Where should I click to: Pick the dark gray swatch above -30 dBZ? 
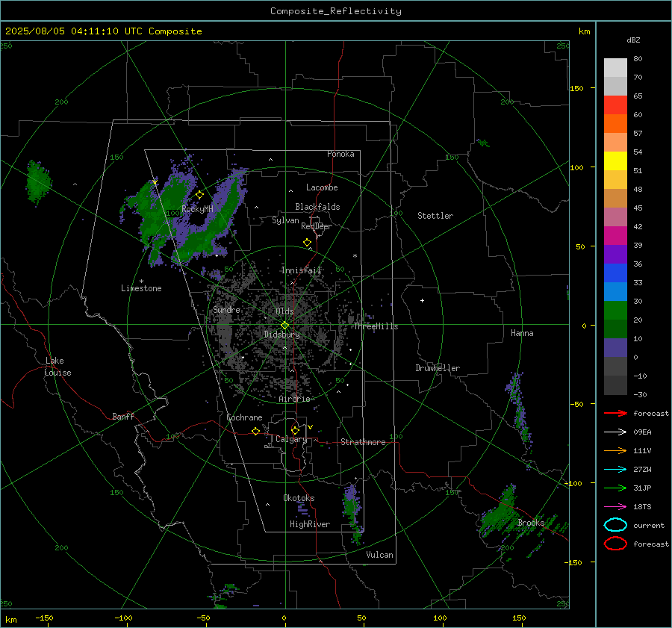click(615, 385)
